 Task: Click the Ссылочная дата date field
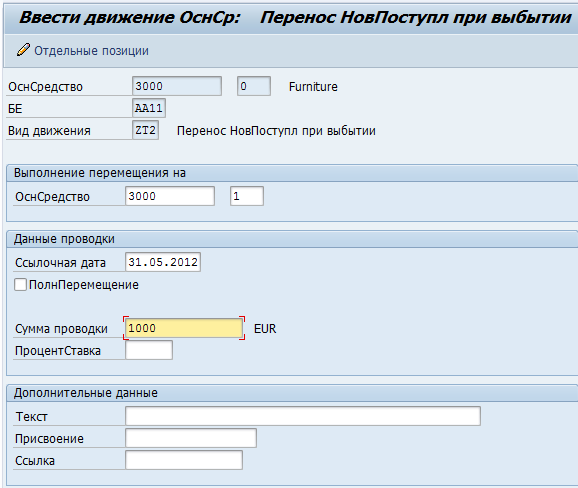pos(163,262)
